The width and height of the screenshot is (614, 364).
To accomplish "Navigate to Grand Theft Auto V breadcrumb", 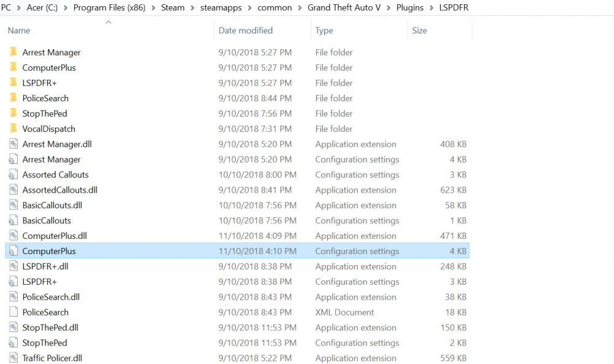I will 344,7.
